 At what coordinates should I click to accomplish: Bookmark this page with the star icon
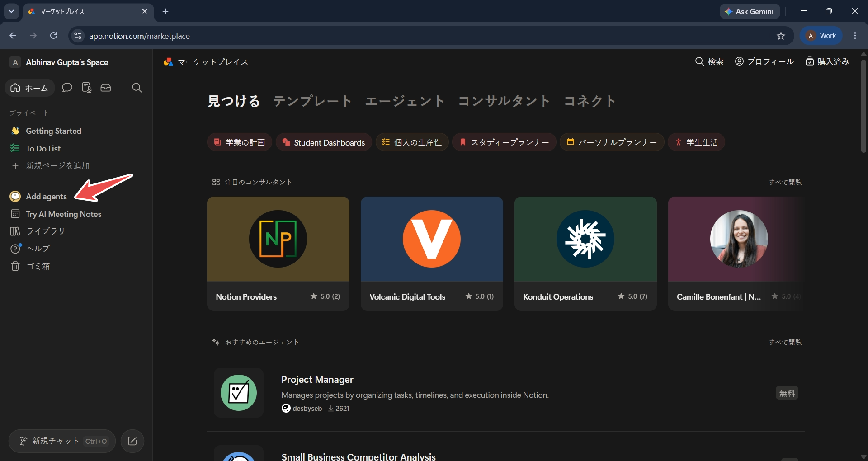coord(781,36)
